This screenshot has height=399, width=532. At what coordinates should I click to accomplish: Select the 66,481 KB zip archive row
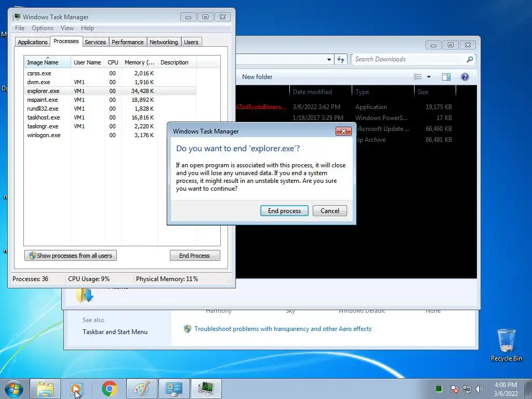coord(406,139)
